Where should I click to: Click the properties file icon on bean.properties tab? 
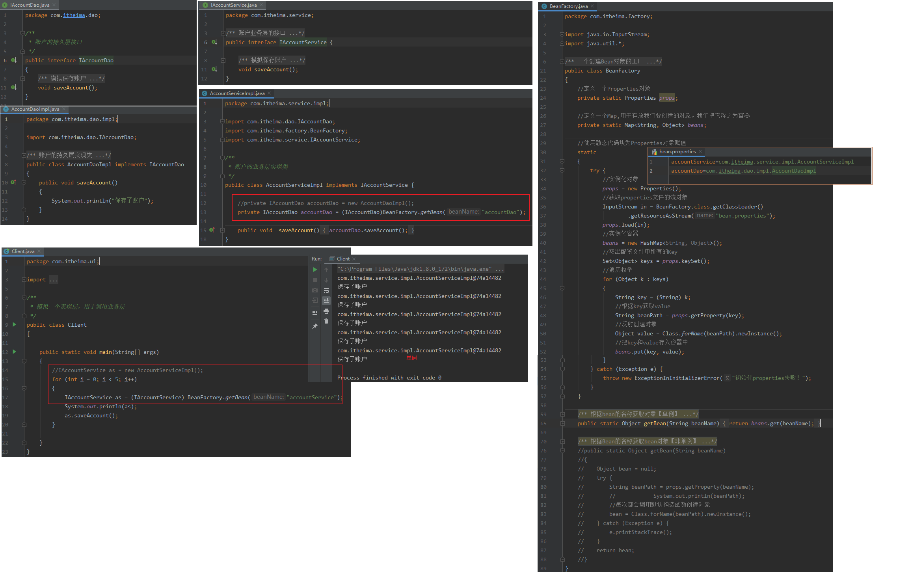[654, 152]
